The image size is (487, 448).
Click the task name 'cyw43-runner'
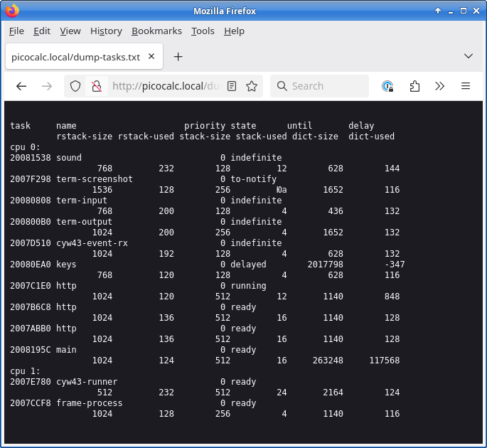87,382
